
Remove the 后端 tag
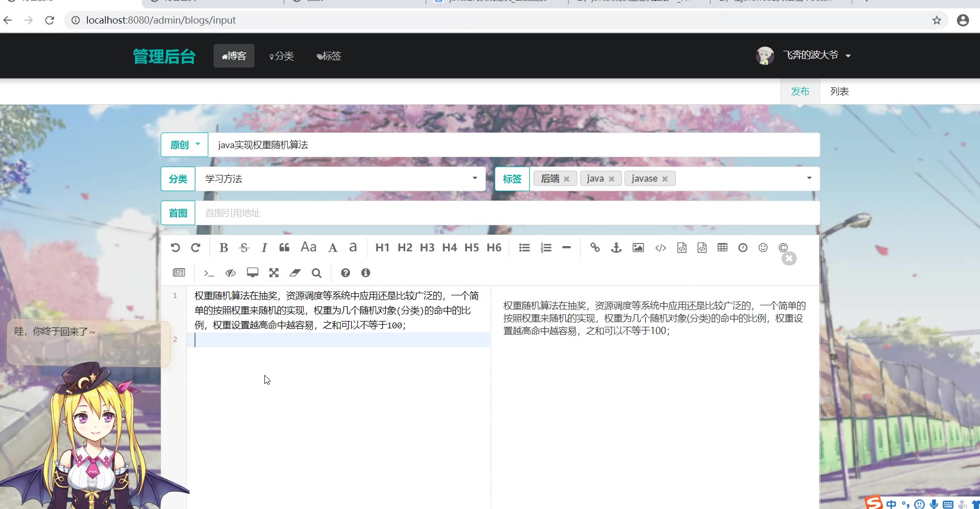[x=566, y=179]
